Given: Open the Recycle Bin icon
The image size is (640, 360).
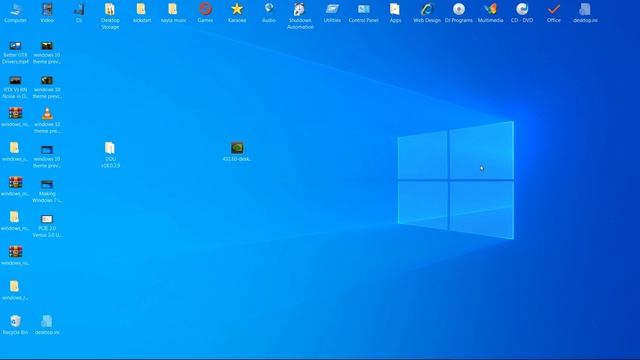Looking at the screenshot, I should click(x=16, y=325).
